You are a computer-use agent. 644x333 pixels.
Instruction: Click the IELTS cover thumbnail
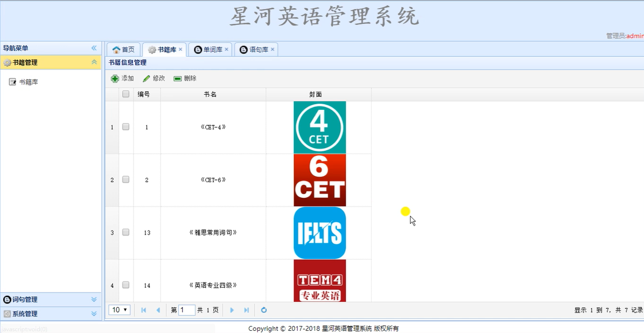(319, 232)
